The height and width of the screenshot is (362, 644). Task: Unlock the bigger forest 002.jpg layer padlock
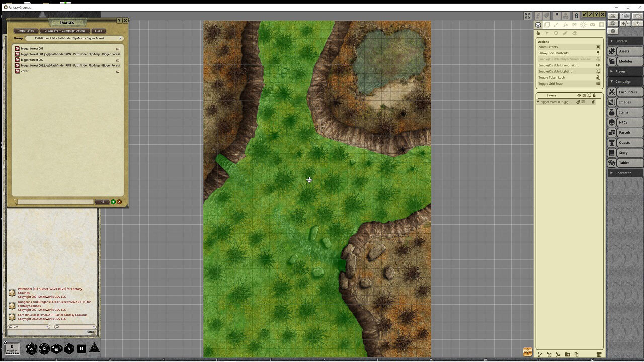(594, 102)
